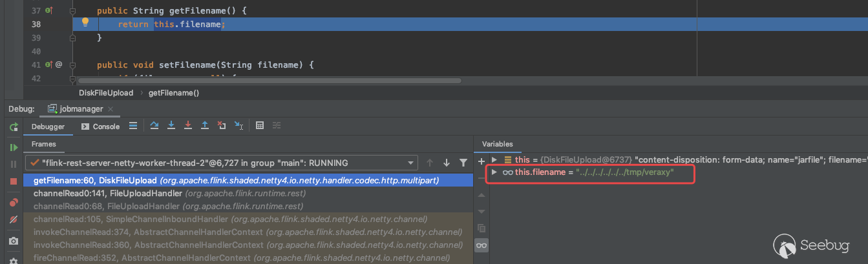The width and height of the screenshot is (868, 264).
Task: Click the Step Into icon
Action: coord(171,126)
